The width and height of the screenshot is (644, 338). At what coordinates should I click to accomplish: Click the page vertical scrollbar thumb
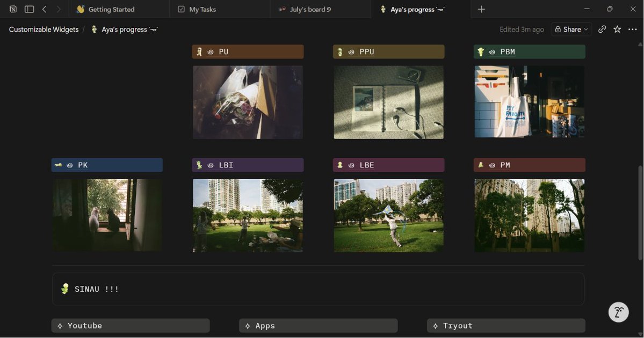tap(640, 212)
